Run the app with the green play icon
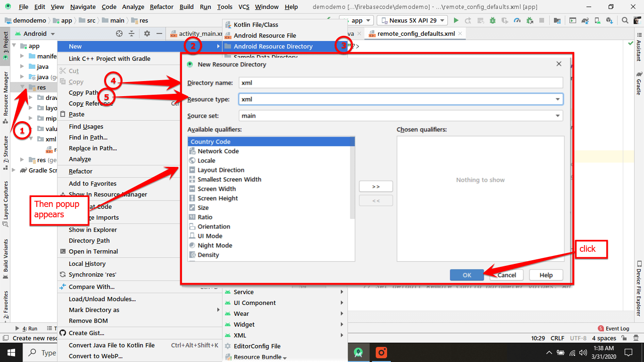The width and height of the screenshot is (644, 362). [x=455, y=20]
